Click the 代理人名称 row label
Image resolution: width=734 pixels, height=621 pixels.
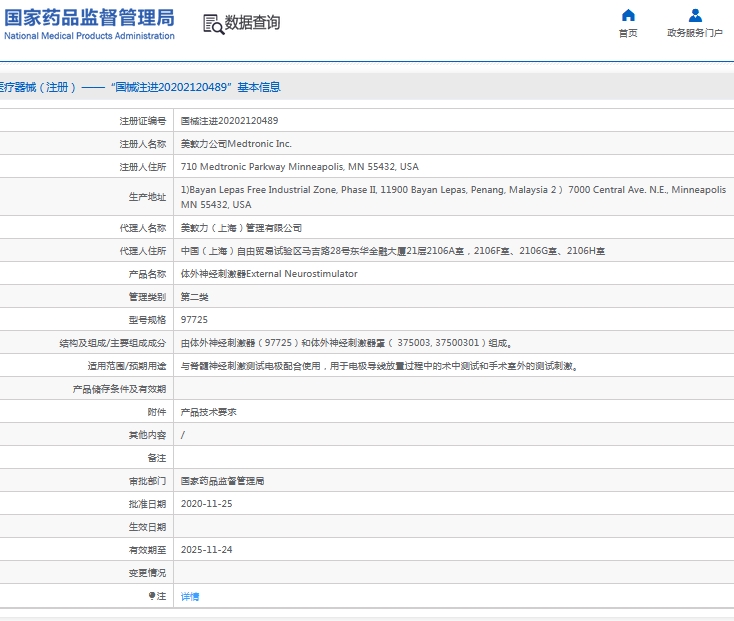tap(143, 228)
